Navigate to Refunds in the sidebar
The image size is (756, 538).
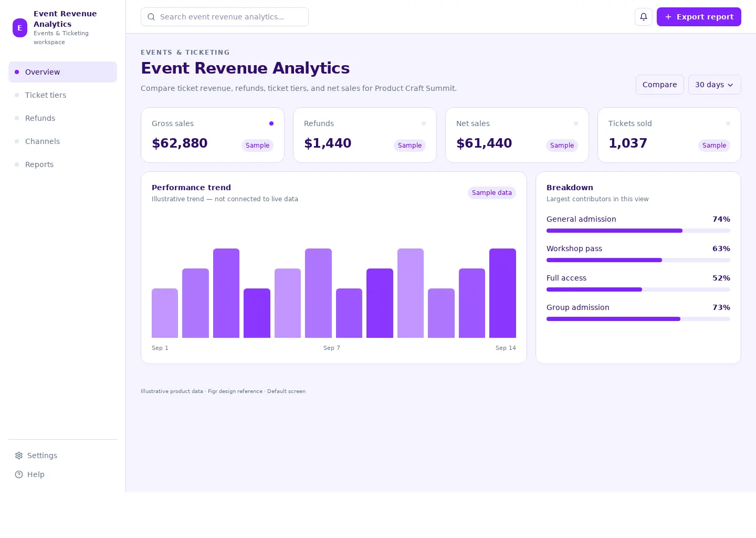tap(62, 118)
